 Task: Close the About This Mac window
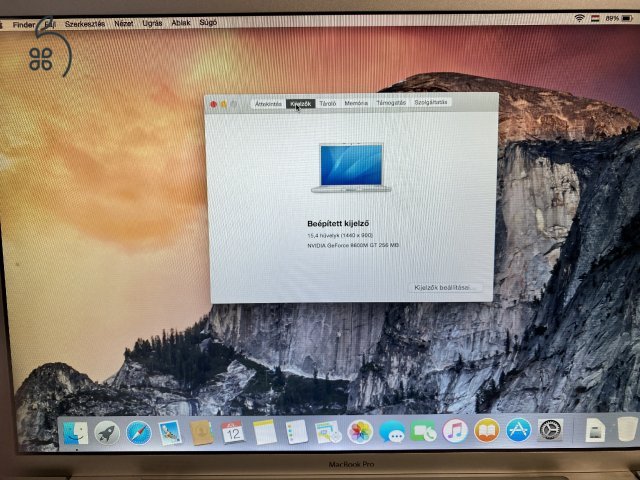pos(213,104)
